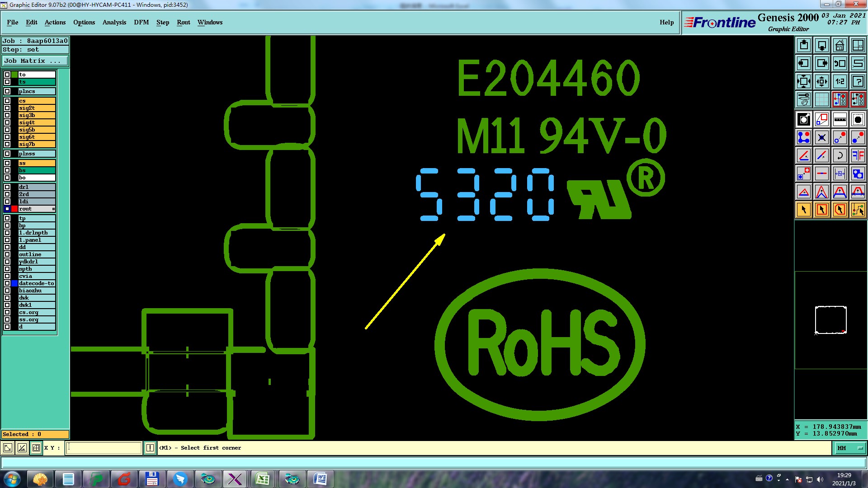Toggle display checkbox of drl layer
868x488 pixels.
point(7,187)
